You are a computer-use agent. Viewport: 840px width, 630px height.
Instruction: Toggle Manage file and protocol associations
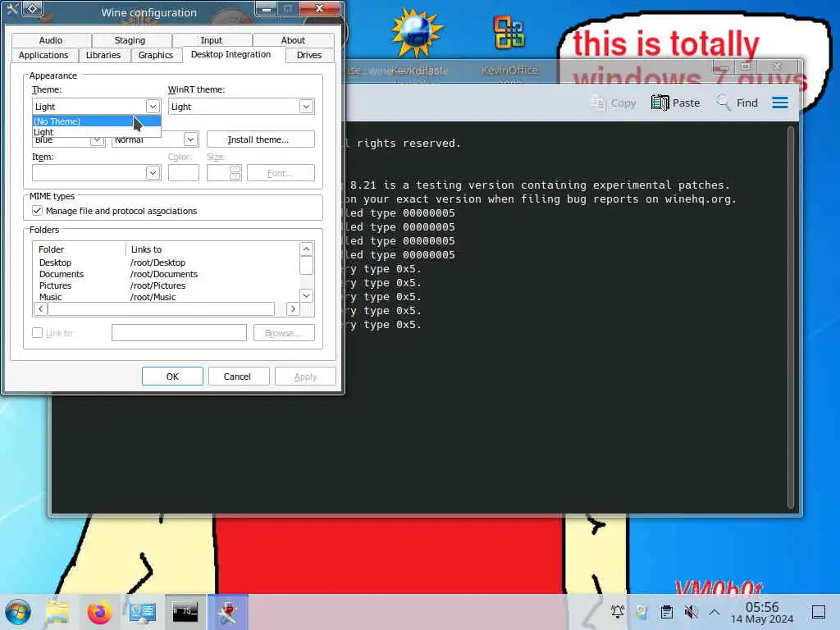(37, 211)
